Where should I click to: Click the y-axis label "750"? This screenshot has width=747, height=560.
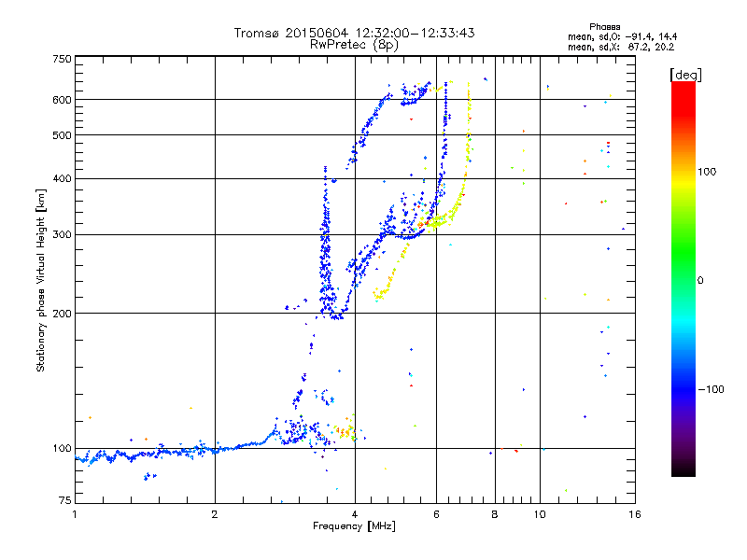(x=62, y=59)
